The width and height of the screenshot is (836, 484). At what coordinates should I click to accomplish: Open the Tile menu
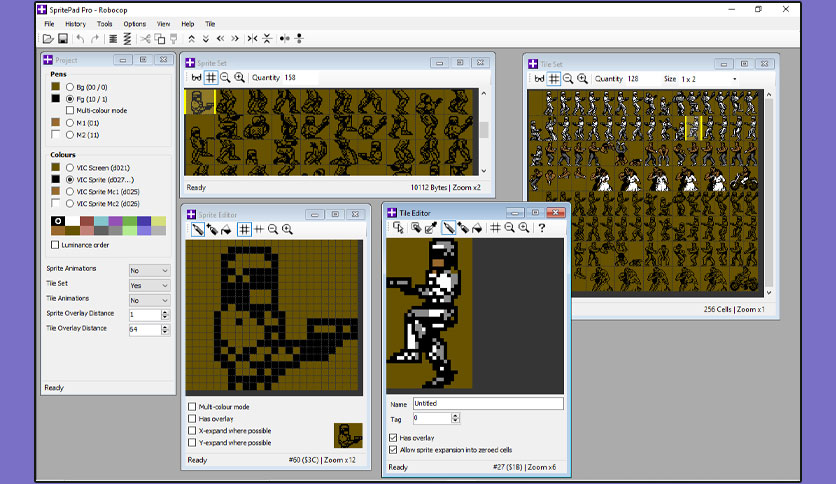tap(210, 24)
